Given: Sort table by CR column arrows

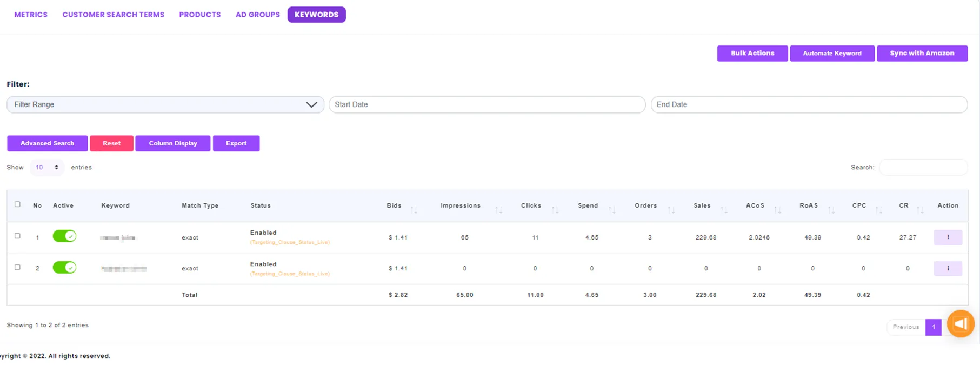Looking at the screenshot, I should pos(921,210).
